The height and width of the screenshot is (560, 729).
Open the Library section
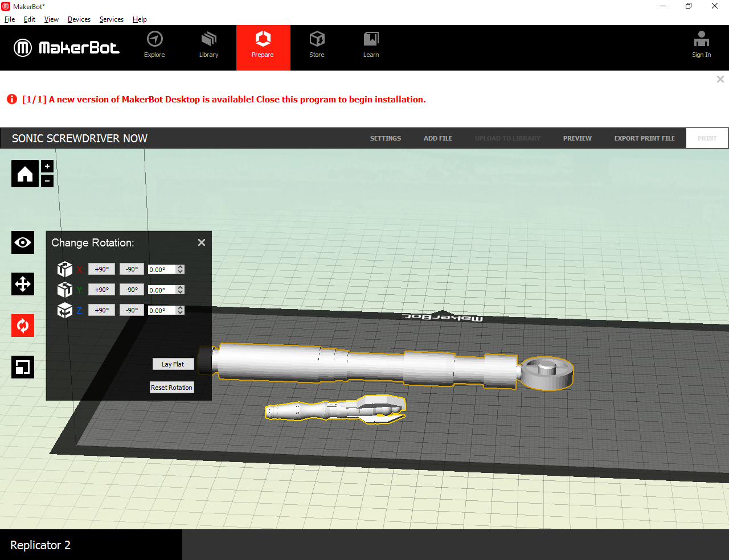point(208,45)
